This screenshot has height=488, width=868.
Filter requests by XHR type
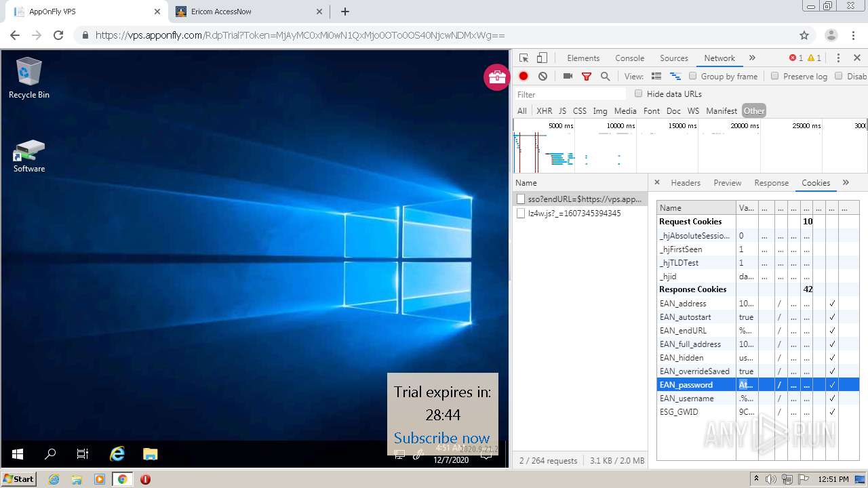click(x=545, y=111)
